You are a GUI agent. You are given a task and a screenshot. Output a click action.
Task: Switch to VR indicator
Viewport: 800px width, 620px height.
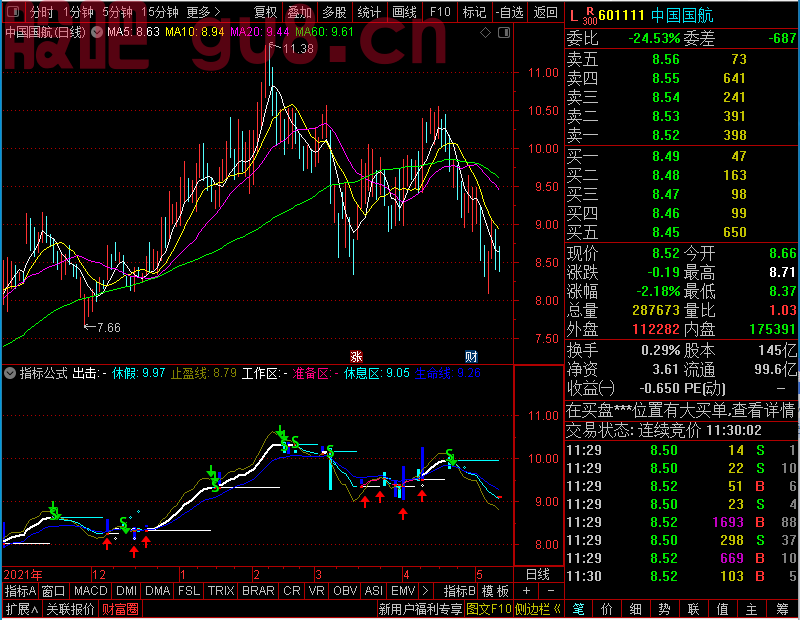[316, 591]
